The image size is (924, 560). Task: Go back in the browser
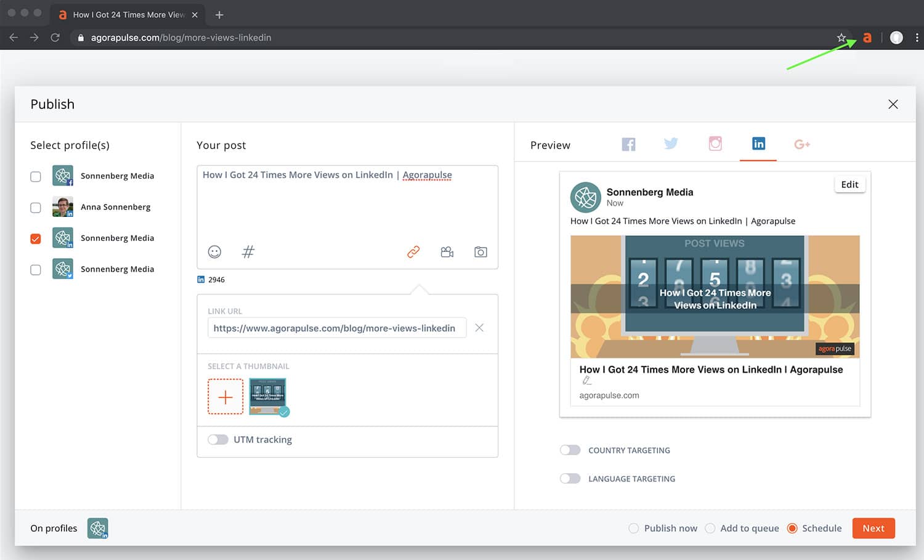pyautogui.click(x=14, y=38)
